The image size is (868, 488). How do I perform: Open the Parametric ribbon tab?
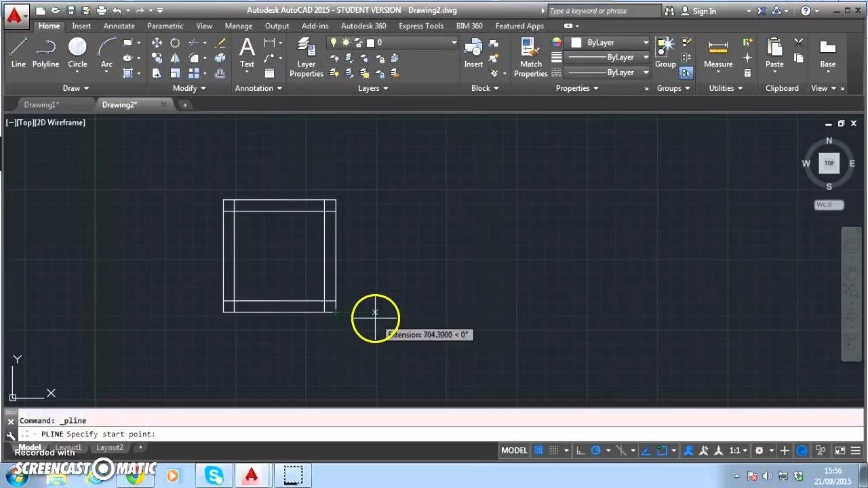165,26
